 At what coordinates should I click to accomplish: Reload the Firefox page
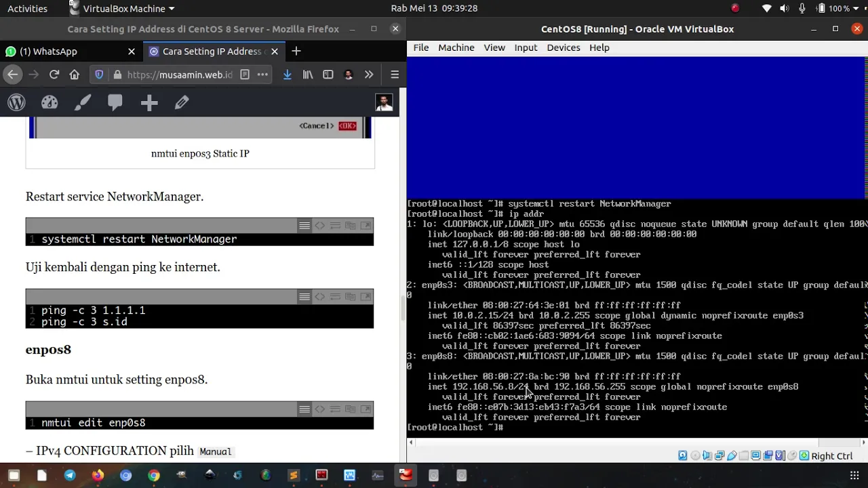(x=54, y=75)
